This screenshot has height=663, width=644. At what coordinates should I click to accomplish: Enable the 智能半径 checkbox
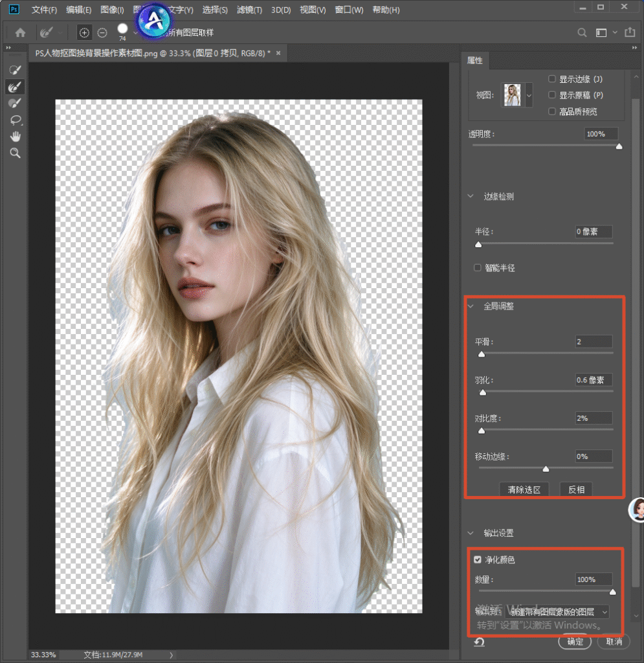coord(478,267)
